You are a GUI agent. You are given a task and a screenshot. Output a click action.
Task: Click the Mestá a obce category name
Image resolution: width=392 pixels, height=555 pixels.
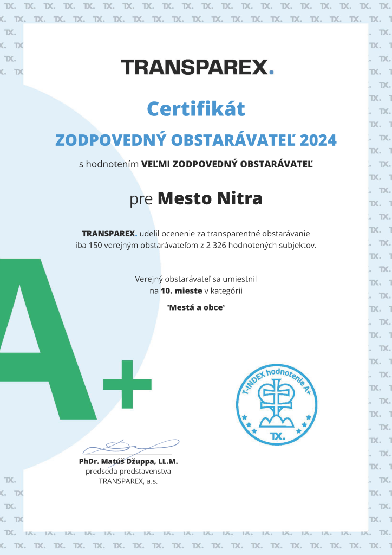coord(195,307)
